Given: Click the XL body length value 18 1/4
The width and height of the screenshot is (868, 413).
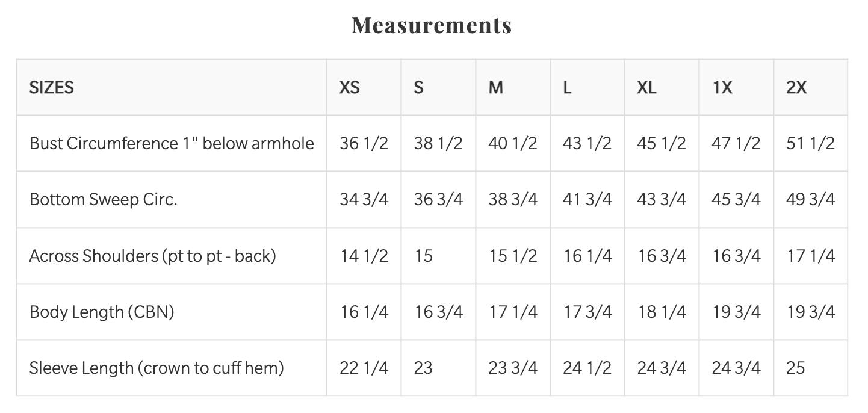Looking at the screenshot, I should 662,312.
